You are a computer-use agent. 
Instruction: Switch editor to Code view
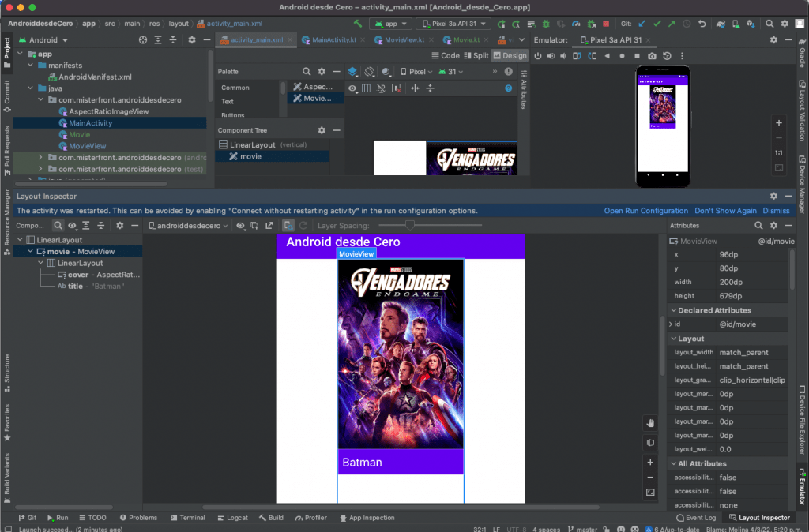click(x=446, y=56)
